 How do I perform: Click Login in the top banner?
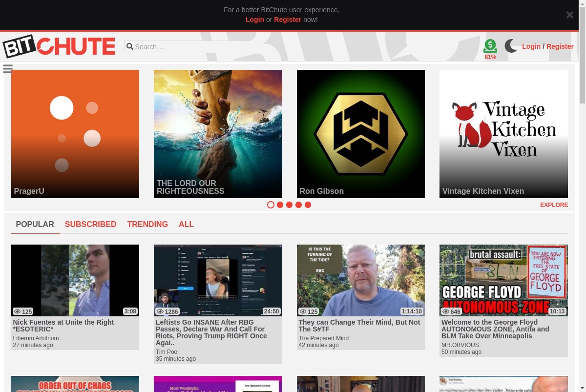[255, 20]
